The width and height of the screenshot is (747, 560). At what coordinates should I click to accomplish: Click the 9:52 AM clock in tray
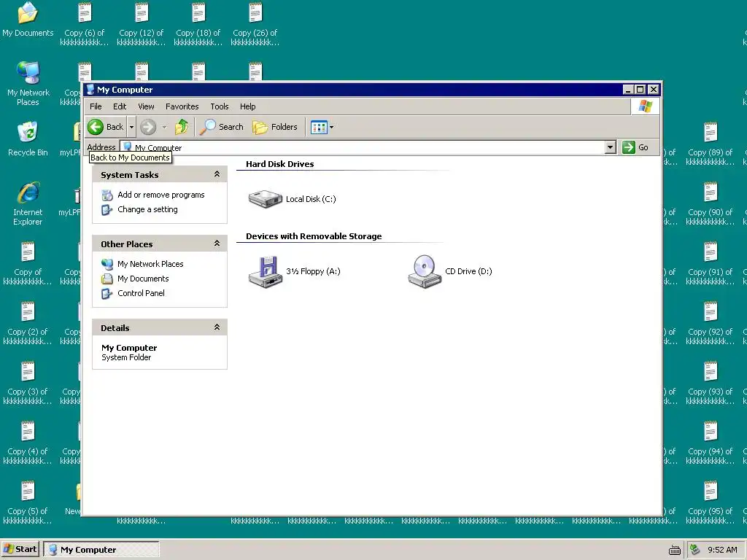coord(722,550)
